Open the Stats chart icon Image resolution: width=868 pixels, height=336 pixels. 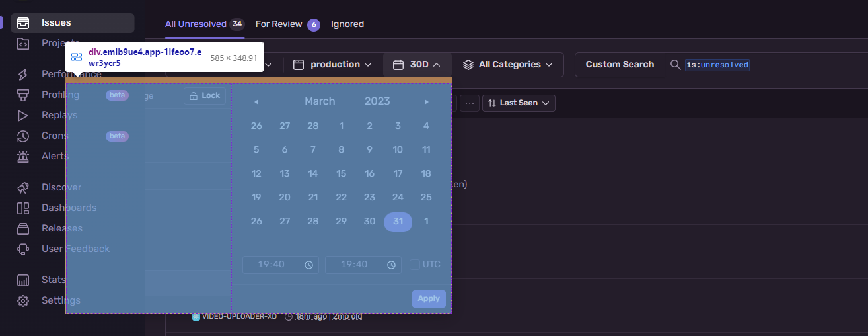coord(23,280)
